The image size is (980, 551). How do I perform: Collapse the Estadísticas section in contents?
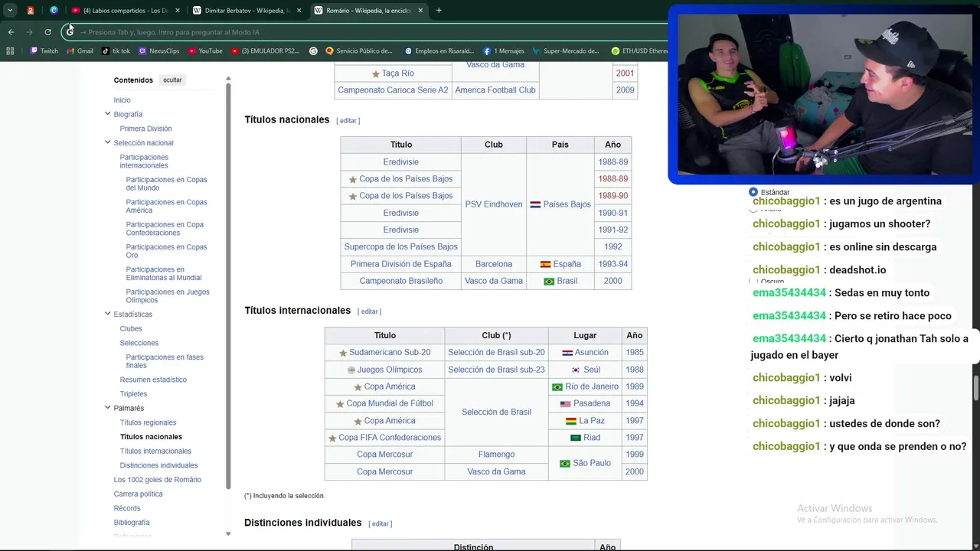click(107, 314)
